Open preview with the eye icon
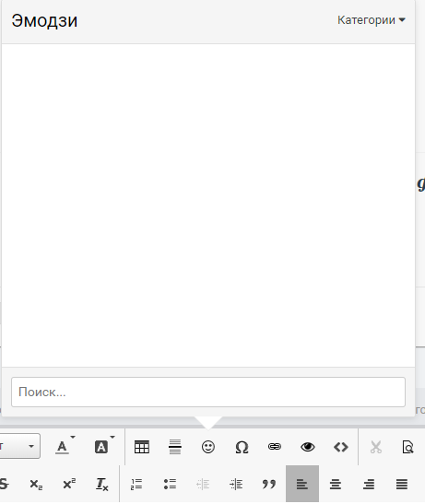The height and width of the screenshot is (504, 425). click(x=308, y=447)
